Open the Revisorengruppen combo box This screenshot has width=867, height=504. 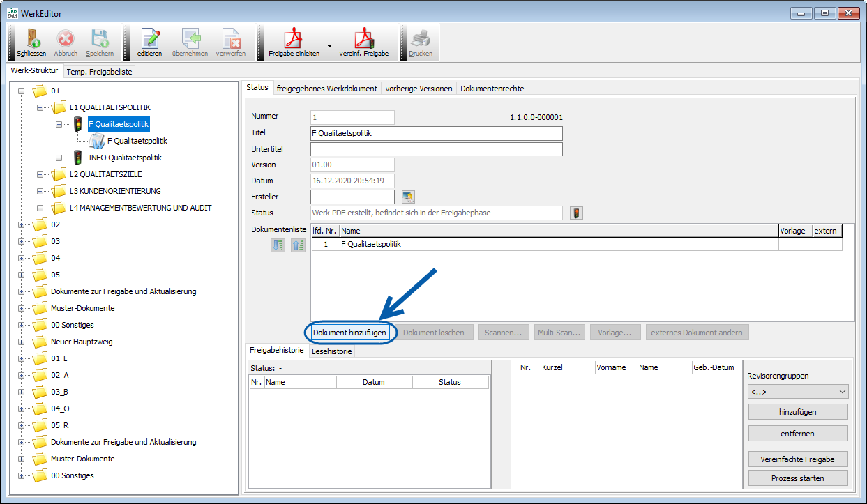point(798,392)
